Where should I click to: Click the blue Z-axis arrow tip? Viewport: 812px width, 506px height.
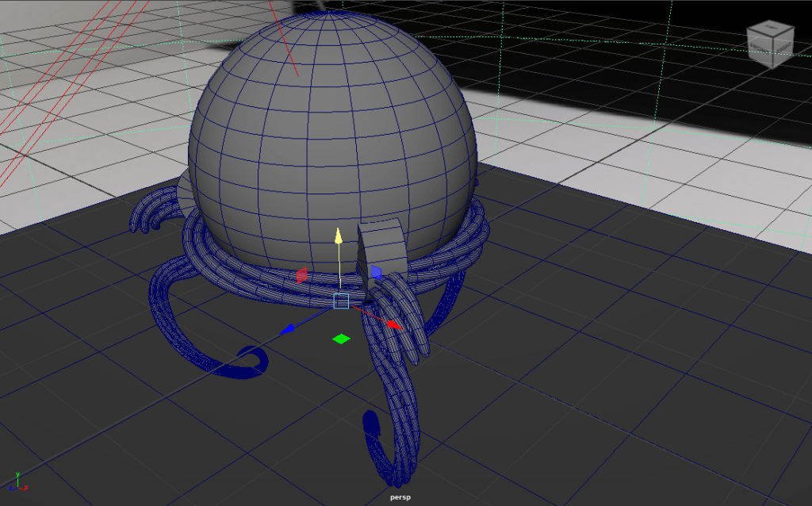[289, 328]
